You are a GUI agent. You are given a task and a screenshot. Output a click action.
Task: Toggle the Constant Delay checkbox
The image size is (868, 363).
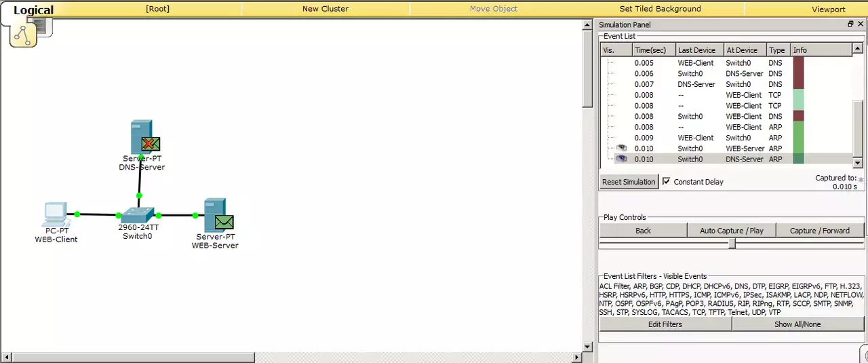pos(666,181)
